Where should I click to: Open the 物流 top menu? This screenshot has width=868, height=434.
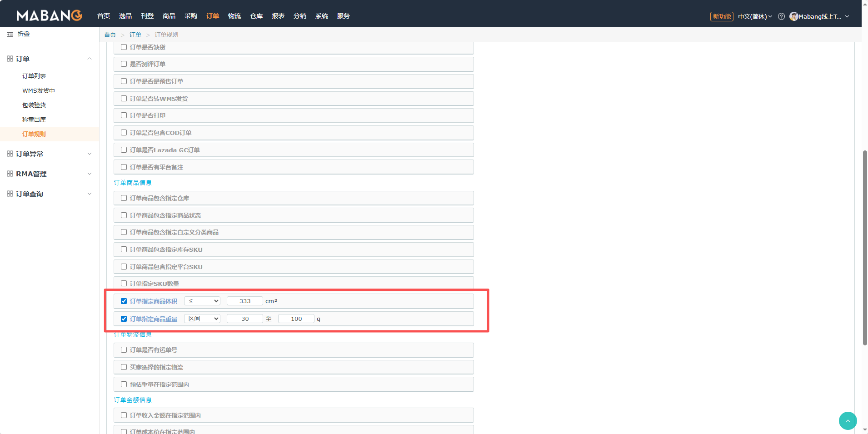point(234,16)
